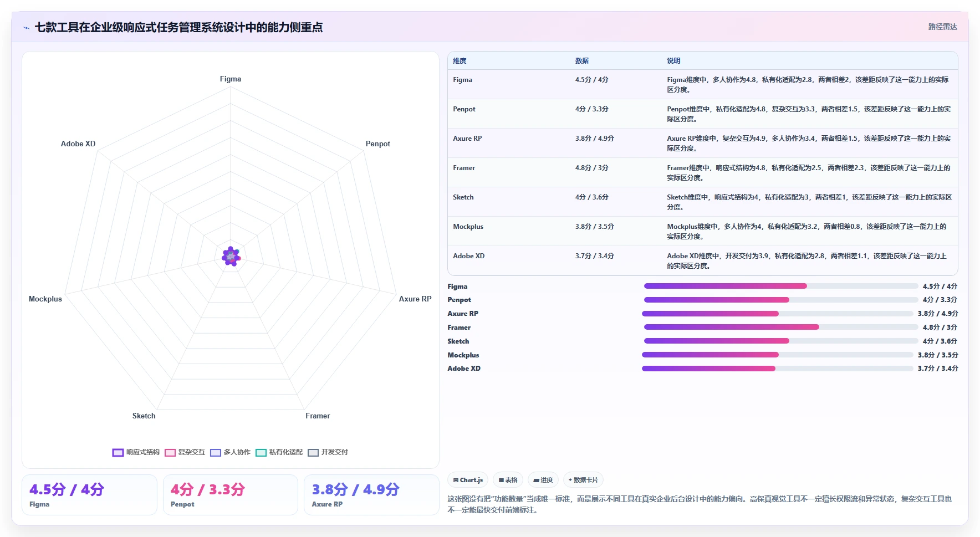Click the Mockplus description text in table
This screenshot has height=537, width=980.
coord(807,232)
